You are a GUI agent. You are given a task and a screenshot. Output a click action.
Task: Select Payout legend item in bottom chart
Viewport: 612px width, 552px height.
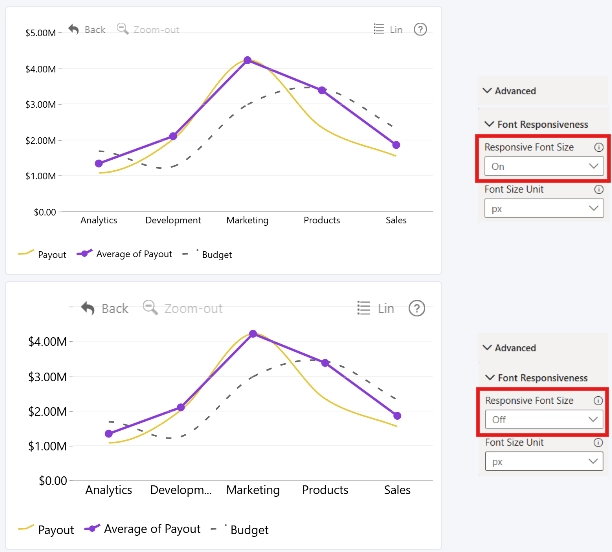[46, 530]
